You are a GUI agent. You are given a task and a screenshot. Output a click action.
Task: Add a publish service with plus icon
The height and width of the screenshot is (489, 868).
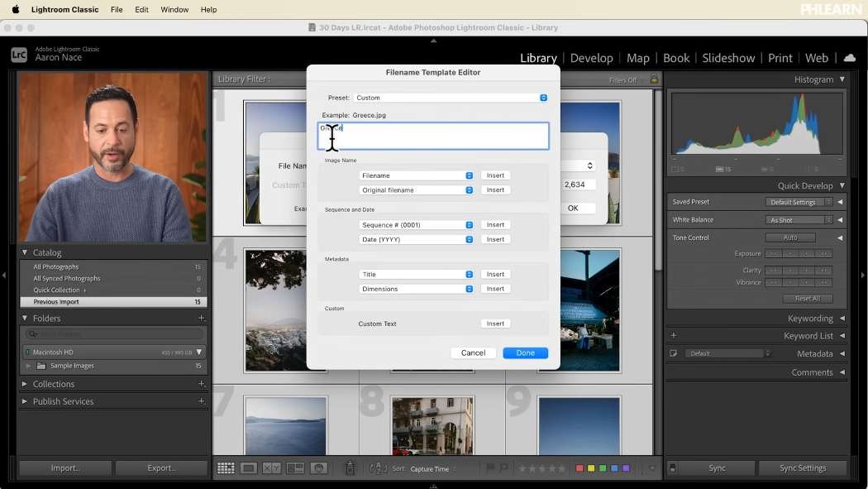click(x=202, y=401)
